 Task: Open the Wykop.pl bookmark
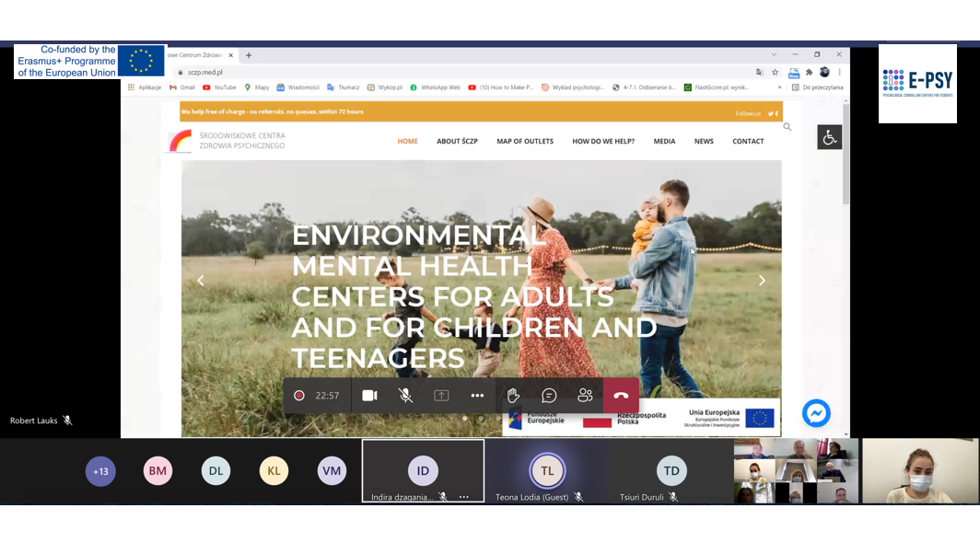tap(384, 87)
